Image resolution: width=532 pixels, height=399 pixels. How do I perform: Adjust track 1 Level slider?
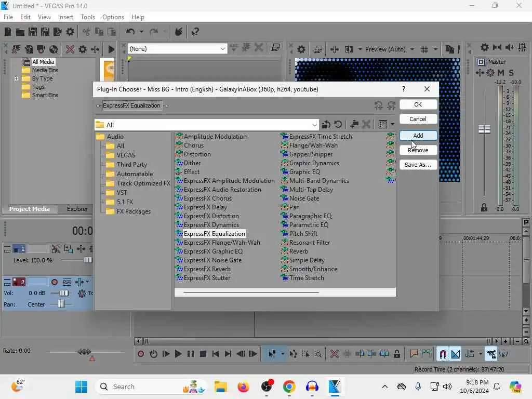click(87, 260)
